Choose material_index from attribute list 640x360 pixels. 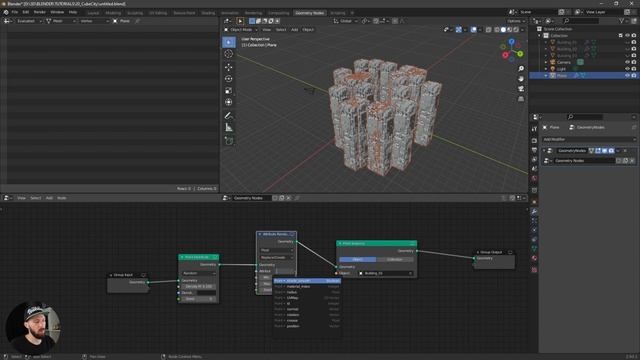pos(307,287)
